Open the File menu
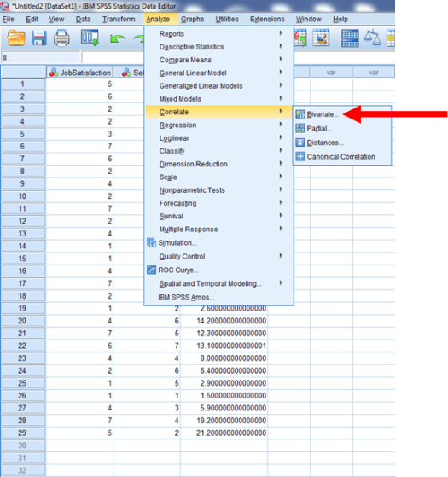The width and height of the screenshot is (448, 477). (9, 19)
